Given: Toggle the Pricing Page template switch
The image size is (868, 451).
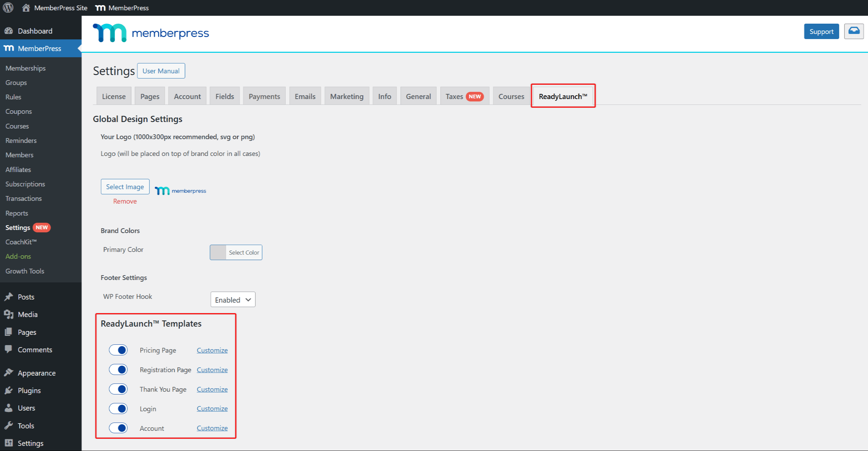Looking at the screenshot, I should pos(118,350).
